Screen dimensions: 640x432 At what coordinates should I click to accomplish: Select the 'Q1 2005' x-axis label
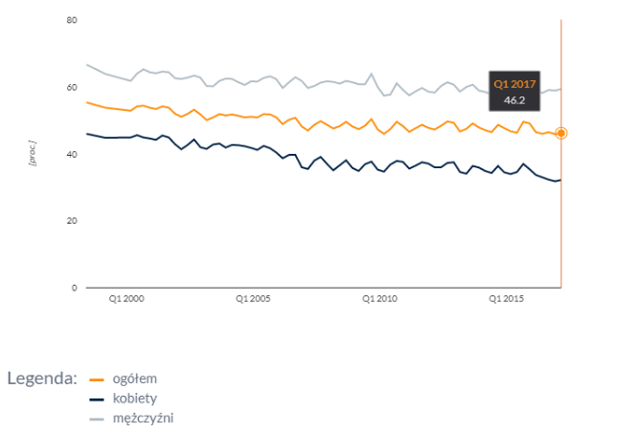click(253, 298)
